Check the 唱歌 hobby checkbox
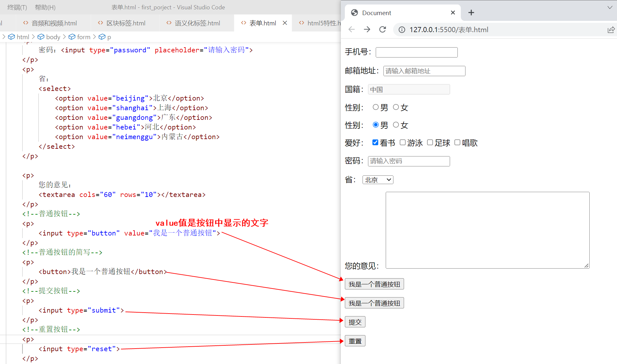The image size is (617, 364). pos(457,142)
